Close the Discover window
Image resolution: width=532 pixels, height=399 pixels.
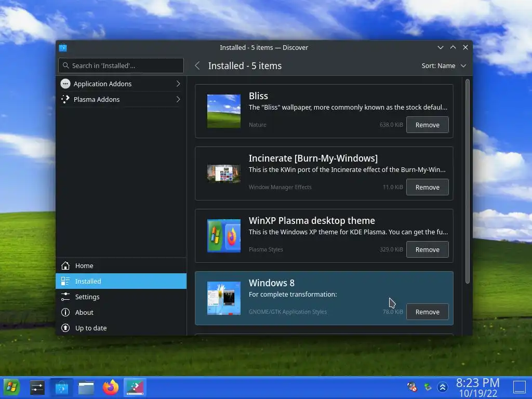tap(465, 47)
